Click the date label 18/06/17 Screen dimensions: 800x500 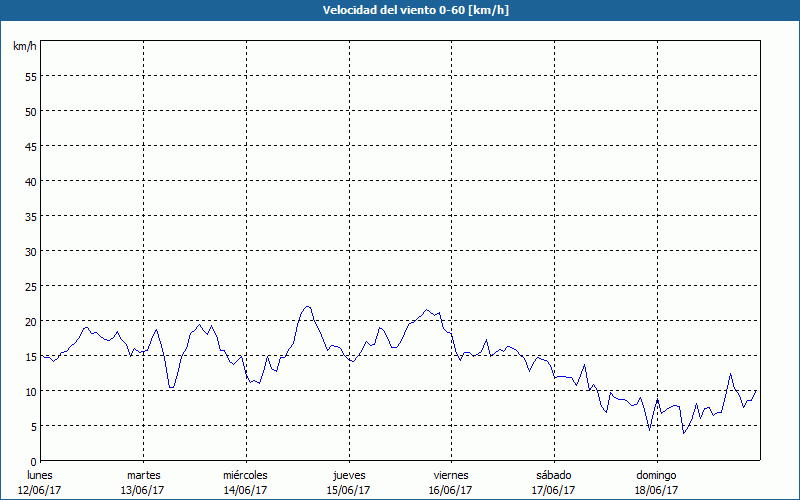657,490
